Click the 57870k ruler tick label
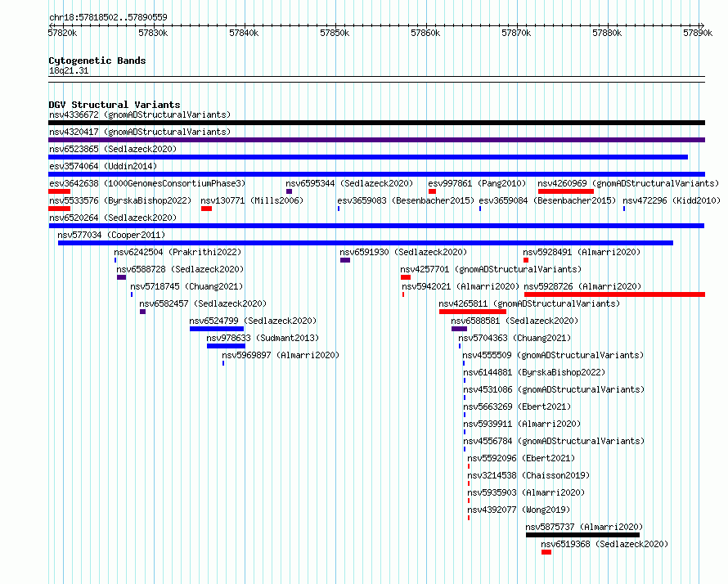Screen dimensions: 728x584 point(516,33)
